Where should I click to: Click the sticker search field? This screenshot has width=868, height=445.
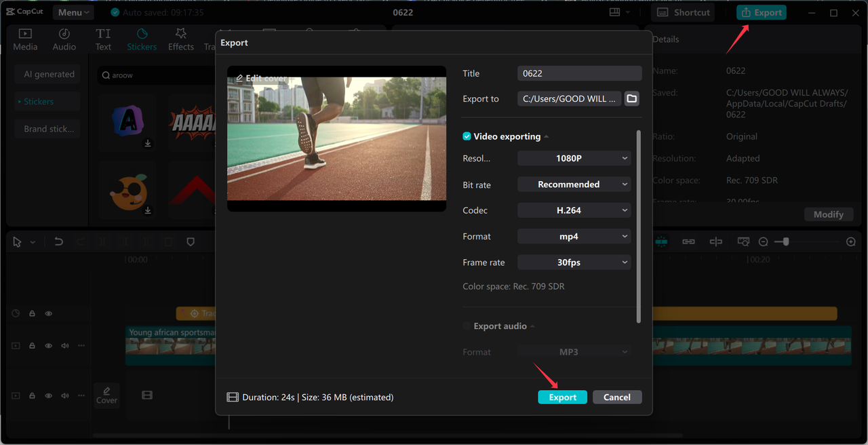156,75
